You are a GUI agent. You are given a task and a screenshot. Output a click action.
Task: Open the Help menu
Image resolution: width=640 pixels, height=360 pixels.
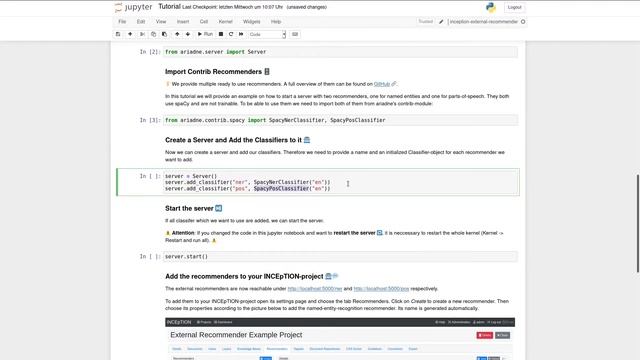coord(276,22)
